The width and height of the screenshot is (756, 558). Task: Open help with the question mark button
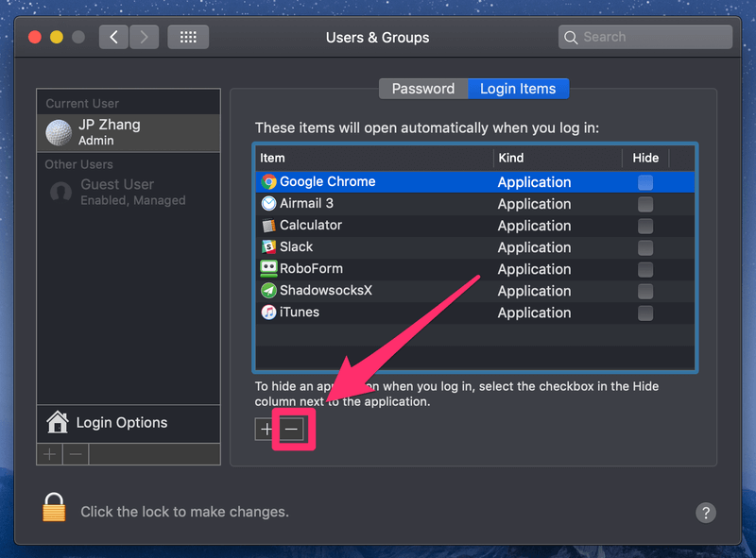[705, 513]
